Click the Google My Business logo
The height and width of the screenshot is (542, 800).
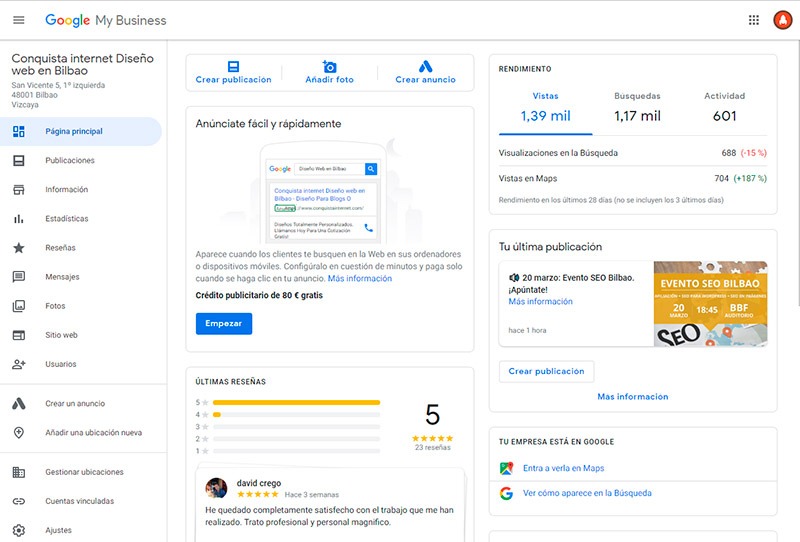[106, 20]
